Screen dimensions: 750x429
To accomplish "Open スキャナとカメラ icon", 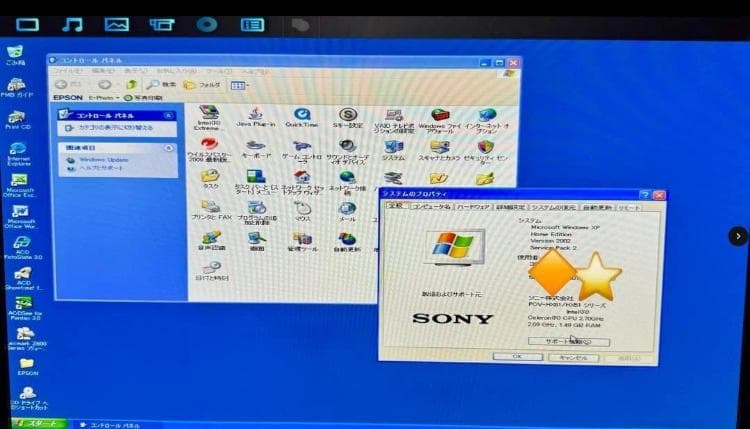I will click(439, 150).
